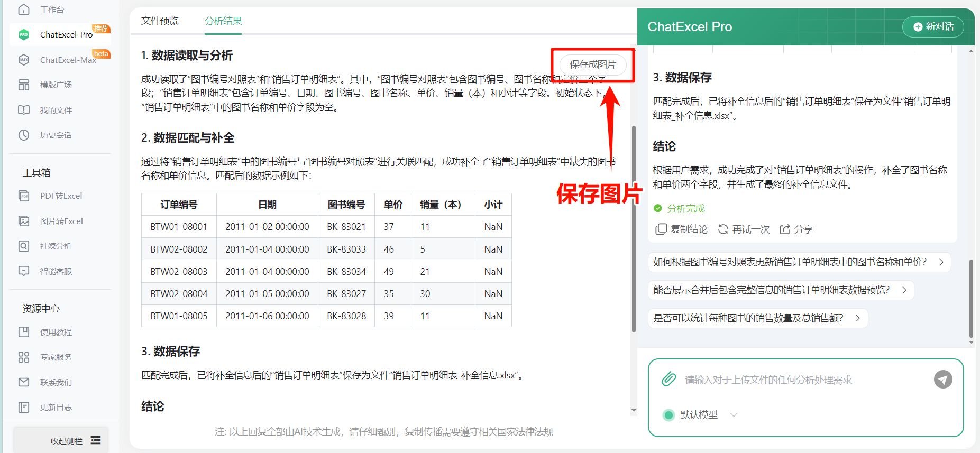Viewport: 980px width, 453px height.
Task: Select the 分析结果 tab
Action: tap(223, 21)
